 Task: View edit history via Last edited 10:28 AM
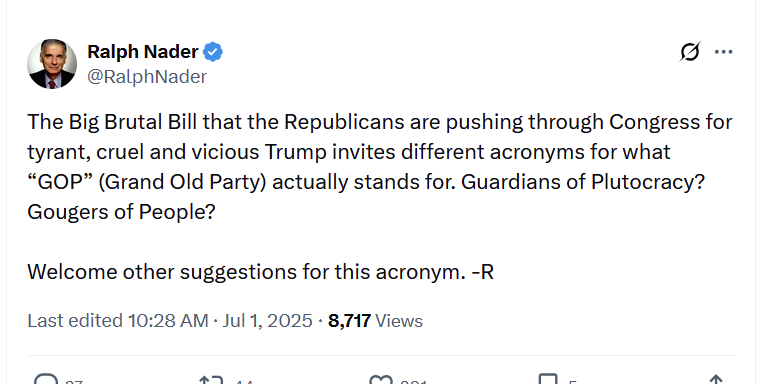click(118, 320)
